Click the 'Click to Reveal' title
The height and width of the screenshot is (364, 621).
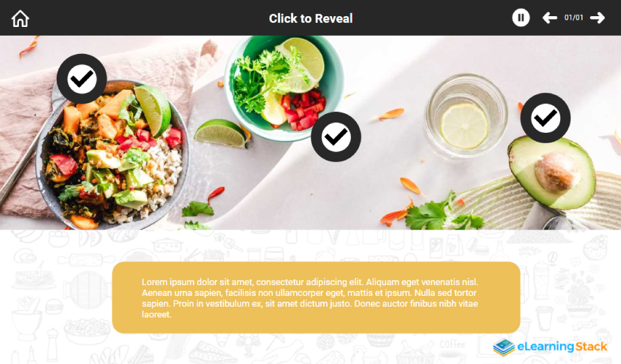tap(310, 19)
